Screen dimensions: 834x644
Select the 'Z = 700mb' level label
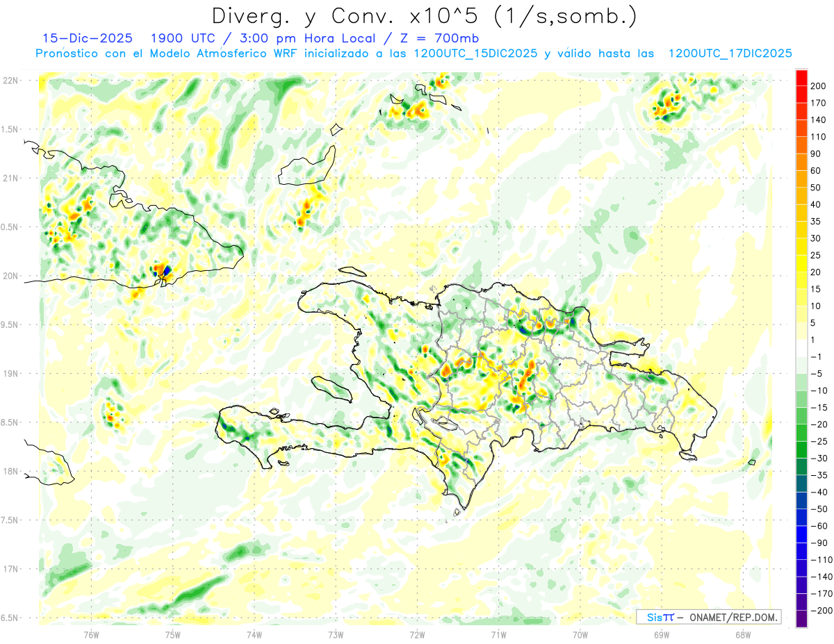point(439,38)
